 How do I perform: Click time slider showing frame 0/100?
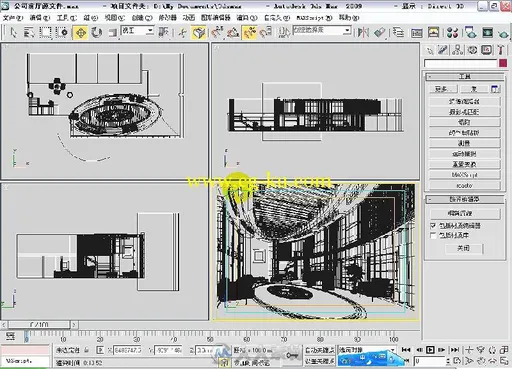(39, 324)
